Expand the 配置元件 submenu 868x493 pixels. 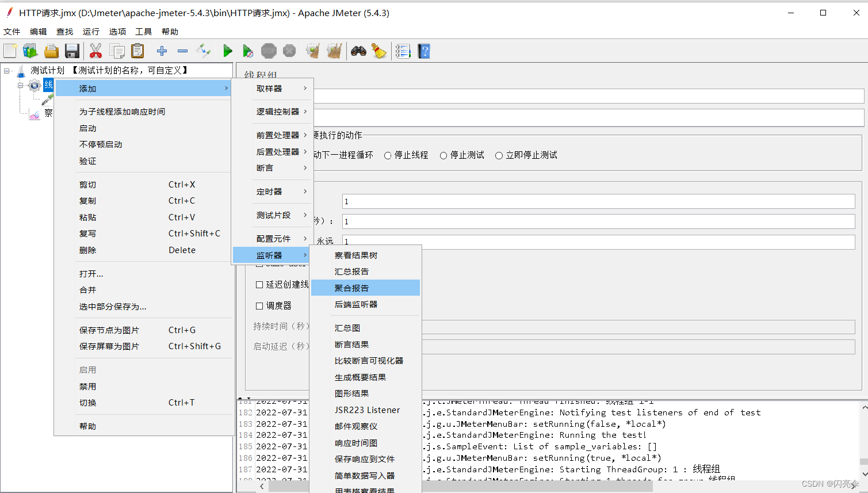point(273,239)
